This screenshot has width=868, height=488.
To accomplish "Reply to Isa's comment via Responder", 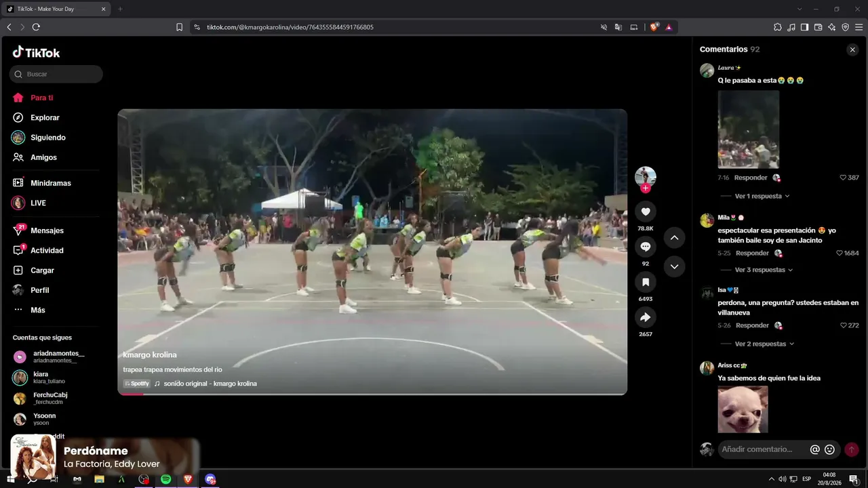I will [x=752, y=325].
